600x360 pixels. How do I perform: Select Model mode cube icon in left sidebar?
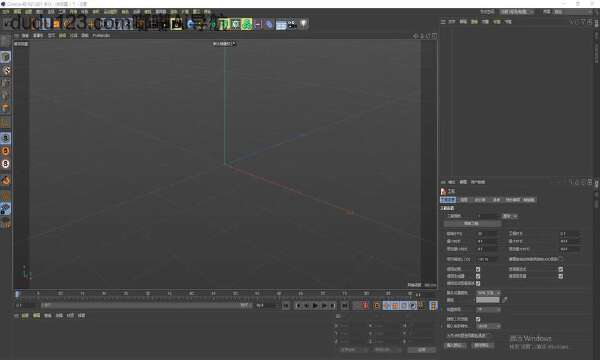click(5, 57)
